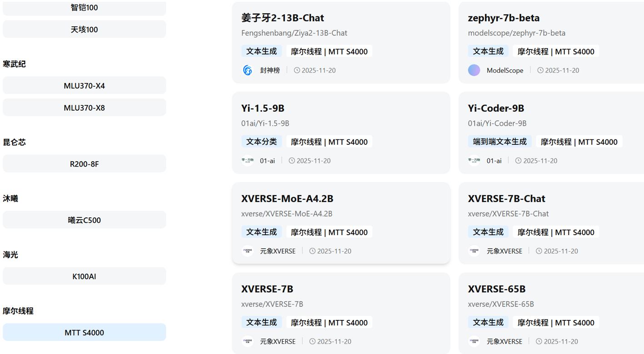Click 封神榜 avatar icon on 姜子牙2-13B-Chat card
The height and width of the screenshot is (354, 644).
(x=248, y=70)
